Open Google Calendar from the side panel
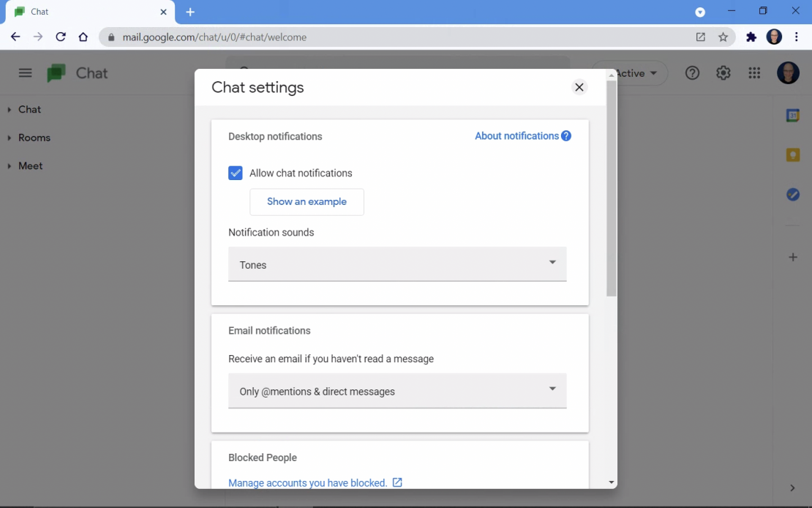The image size is (812, 508). (793, 115)
